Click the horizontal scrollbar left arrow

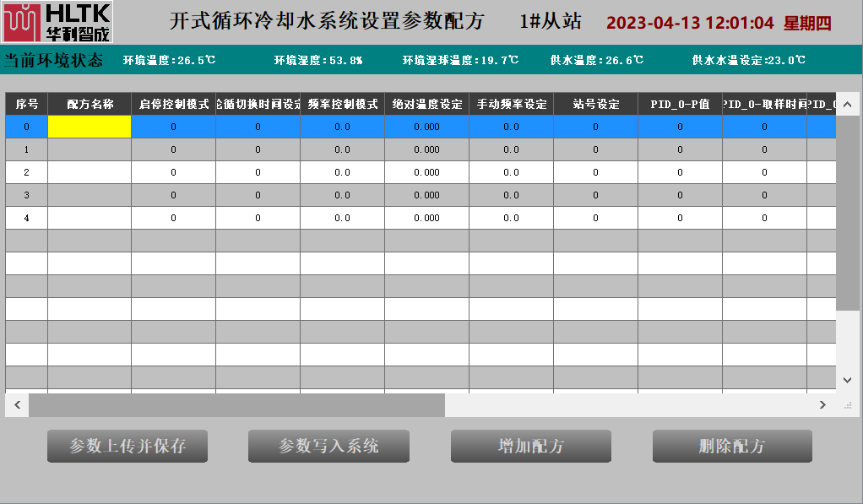click(x=17, y=405)
